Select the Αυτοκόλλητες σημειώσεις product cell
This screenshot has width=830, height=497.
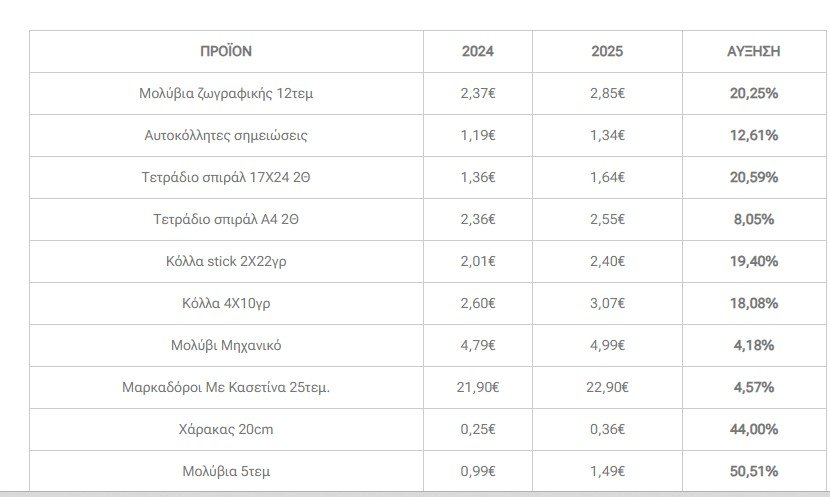(226, 135)
